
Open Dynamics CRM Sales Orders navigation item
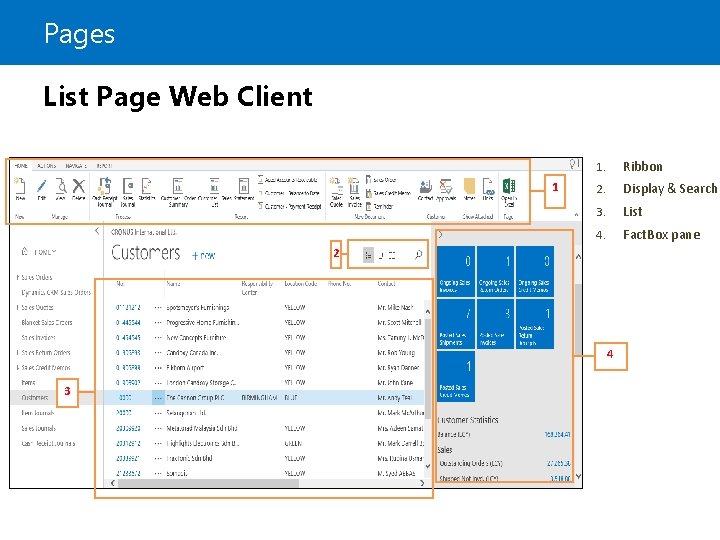(x=56, y=292)
